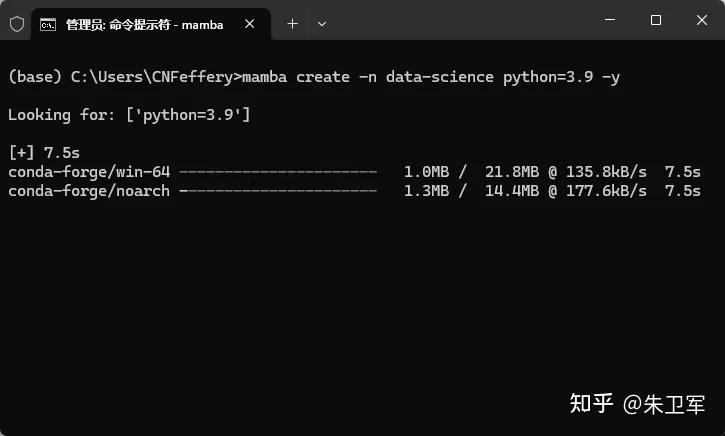
Task: Click the [+] 7.5s elapsed line
Action: pyautogui.click(x=44, y=153)
